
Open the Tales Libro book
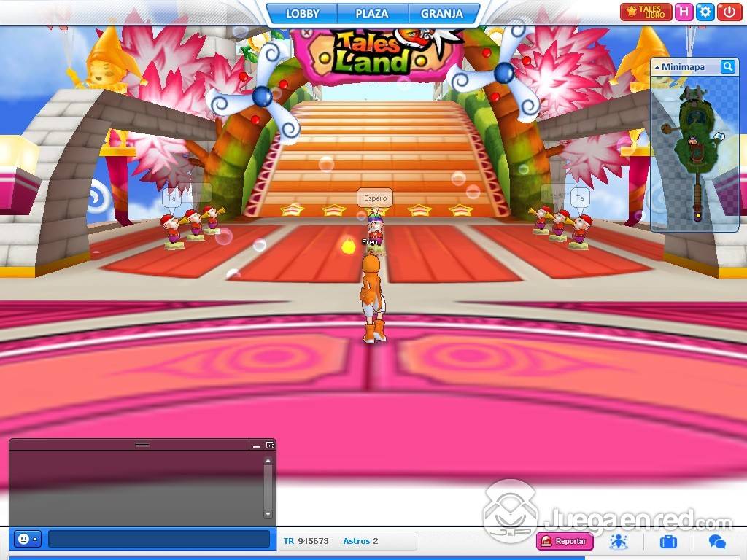tap(646, 12)
